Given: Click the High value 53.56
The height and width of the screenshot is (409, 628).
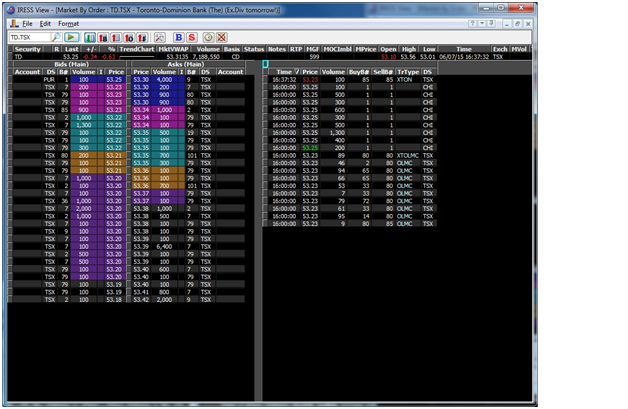Looking at the screenshot, I should pos(408,57).
